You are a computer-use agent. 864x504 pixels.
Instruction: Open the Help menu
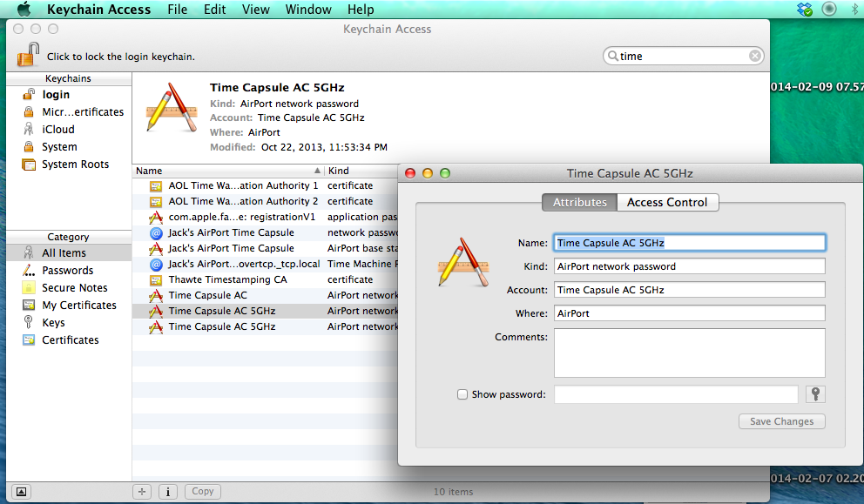click(361, 10)
